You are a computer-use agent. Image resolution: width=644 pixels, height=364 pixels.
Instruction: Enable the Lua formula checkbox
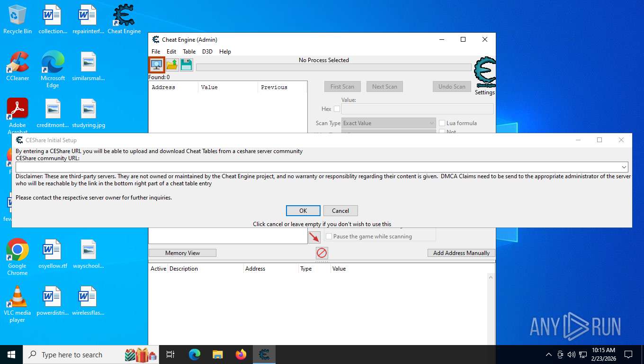pyautogui.click(x=442, y=123)
